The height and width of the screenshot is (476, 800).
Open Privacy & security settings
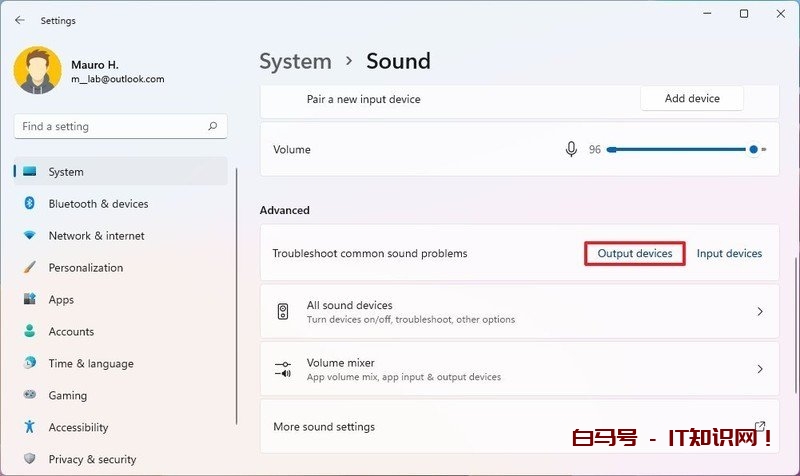pyautogui.click(x=92, y=460)
